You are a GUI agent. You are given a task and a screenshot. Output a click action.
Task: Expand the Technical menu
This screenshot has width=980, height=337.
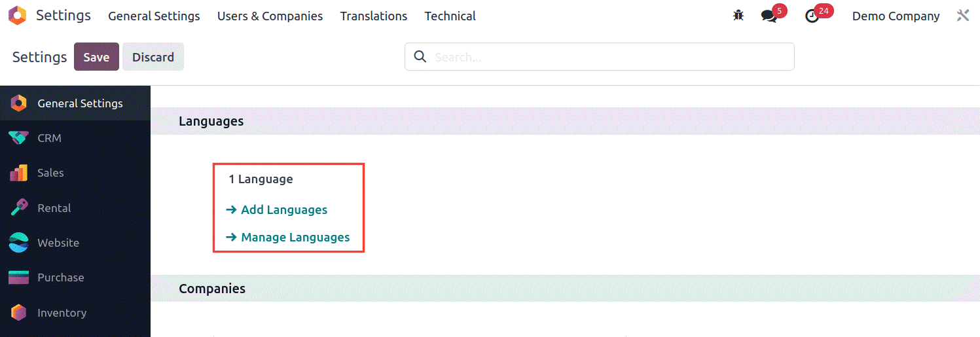(x=450, y=16)
